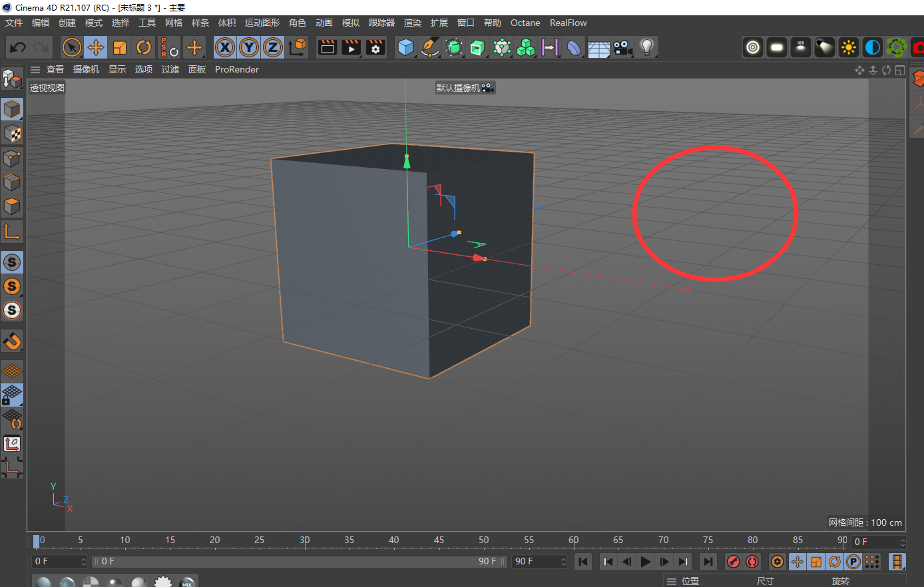Toggle the Y axis lock

point(249,47)
